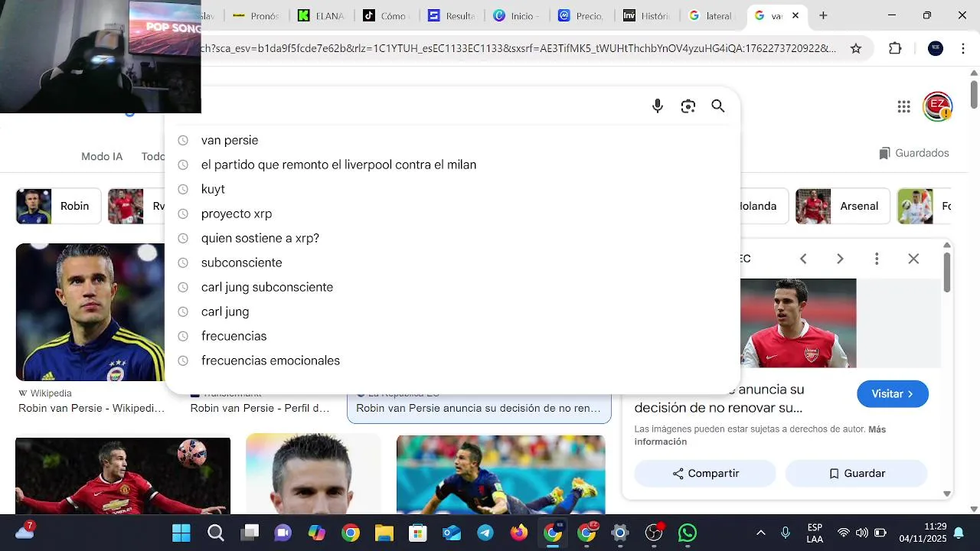The width and height of the screenshot is (980, 551).
Task: Open notification bell in system tray
Action: pyautogui.click(x=959, y=533)
